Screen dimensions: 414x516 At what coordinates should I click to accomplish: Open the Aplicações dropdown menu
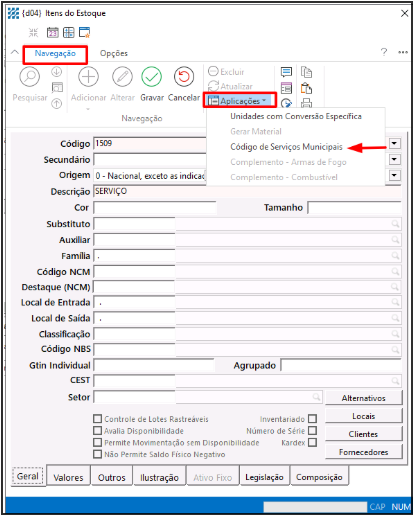(x=240, y=100)
